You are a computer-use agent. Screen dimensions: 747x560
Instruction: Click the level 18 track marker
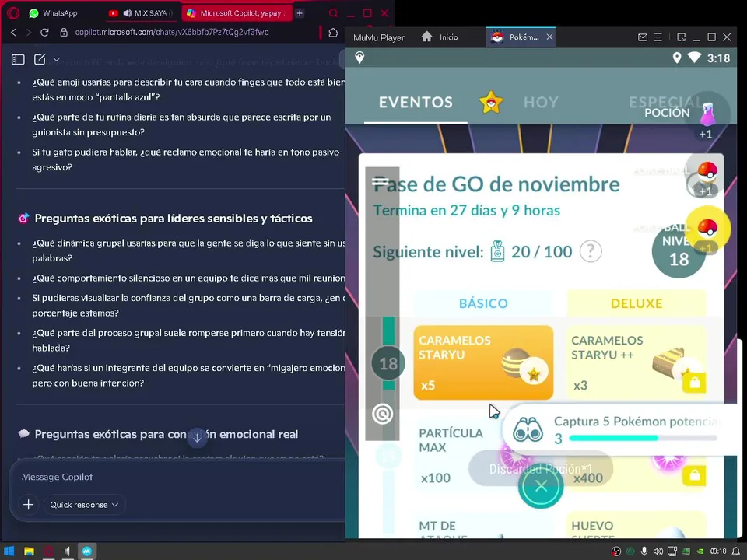click(388, 363)
